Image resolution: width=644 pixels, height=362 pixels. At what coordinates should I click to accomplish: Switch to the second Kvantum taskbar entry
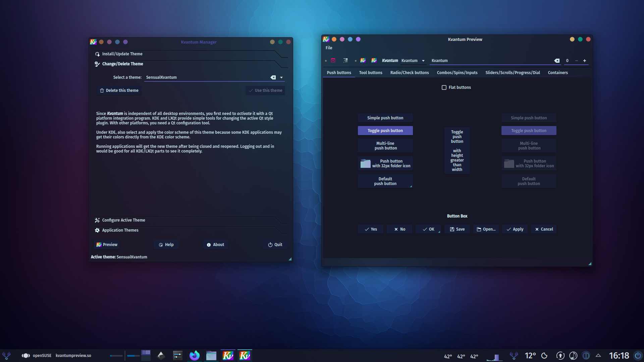pyautogui.click(x=245, y=356)
